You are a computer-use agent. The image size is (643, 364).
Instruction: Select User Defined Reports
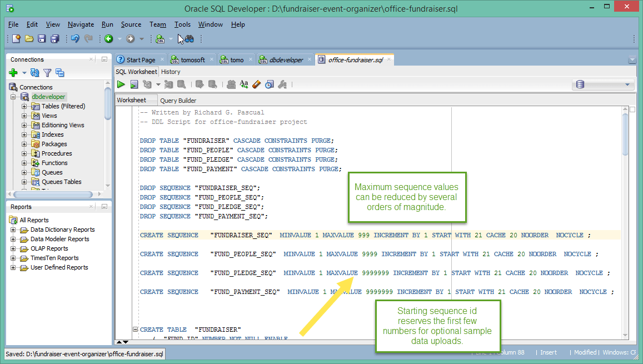click(x=59, y=267)
